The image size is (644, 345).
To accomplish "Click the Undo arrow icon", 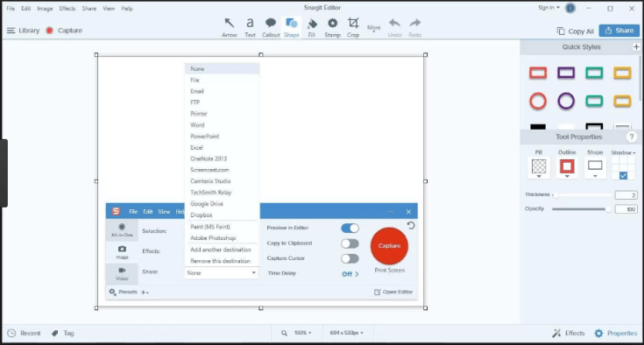I will [x=394, y=23].
